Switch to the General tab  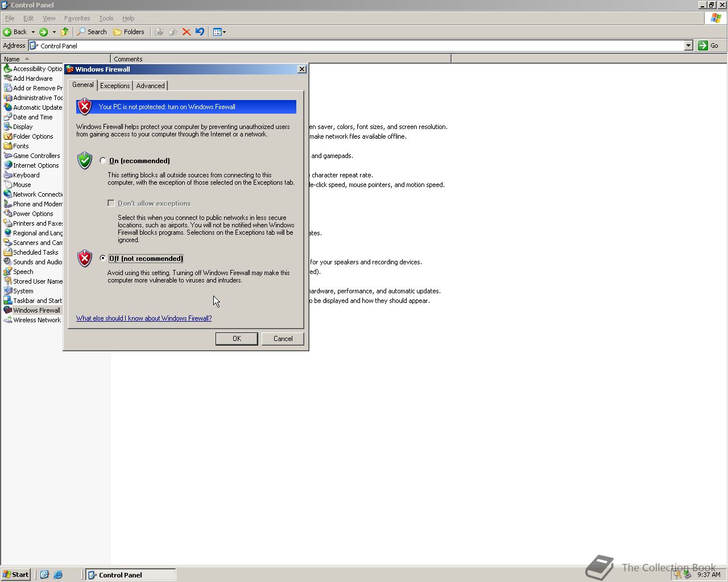tap(83, 85)
